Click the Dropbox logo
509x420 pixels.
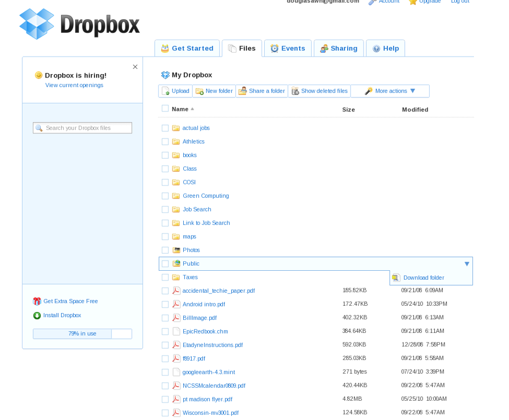pyautogui.click(x=80, y=24)
